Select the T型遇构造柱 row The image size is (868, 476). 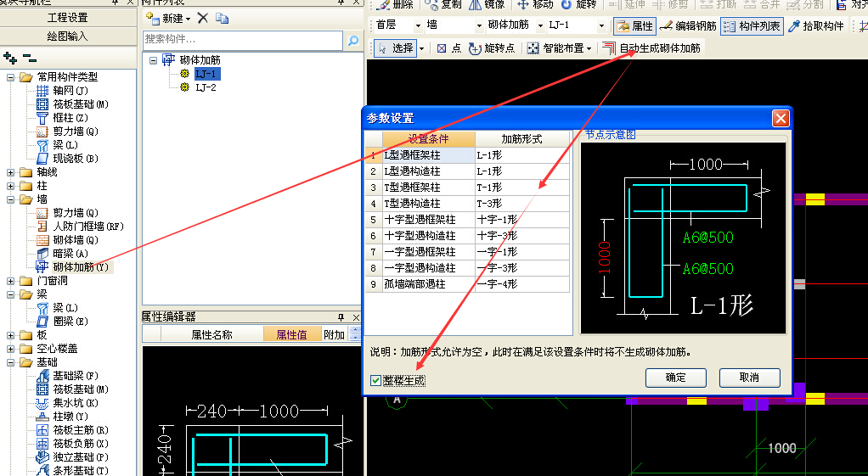pyautogui.click(x=467, y=204)
